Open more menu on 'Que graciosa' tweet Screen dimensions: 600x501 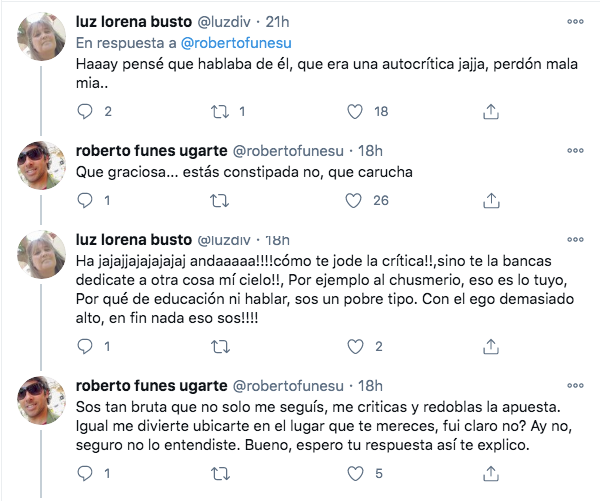(575, 150)
